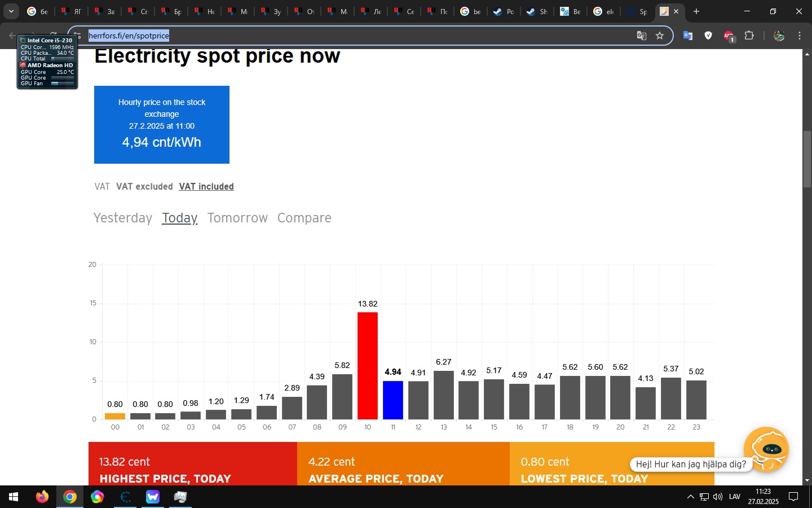
Task: Open the chatbot assistant robot icon
Action: [x=766, y=449]
